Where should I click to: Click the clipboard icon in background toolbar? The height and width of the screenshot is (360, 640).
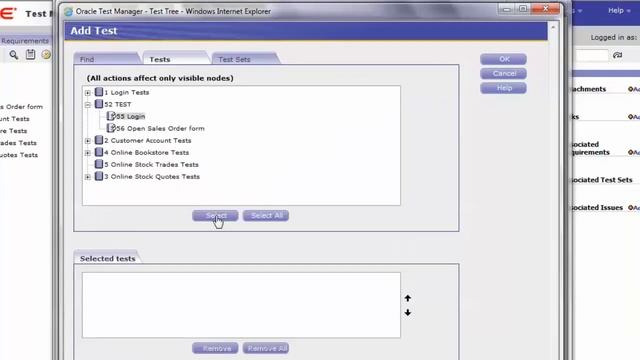point(30,54)
